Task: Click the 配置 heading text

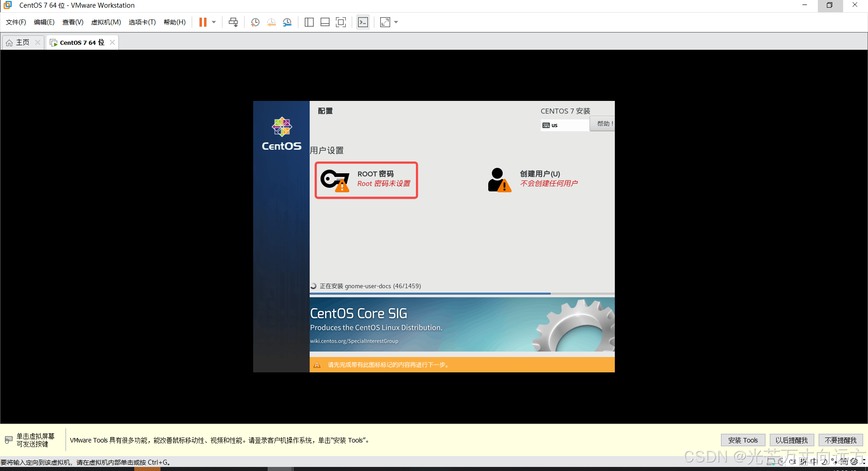Action: click(325, 111)
